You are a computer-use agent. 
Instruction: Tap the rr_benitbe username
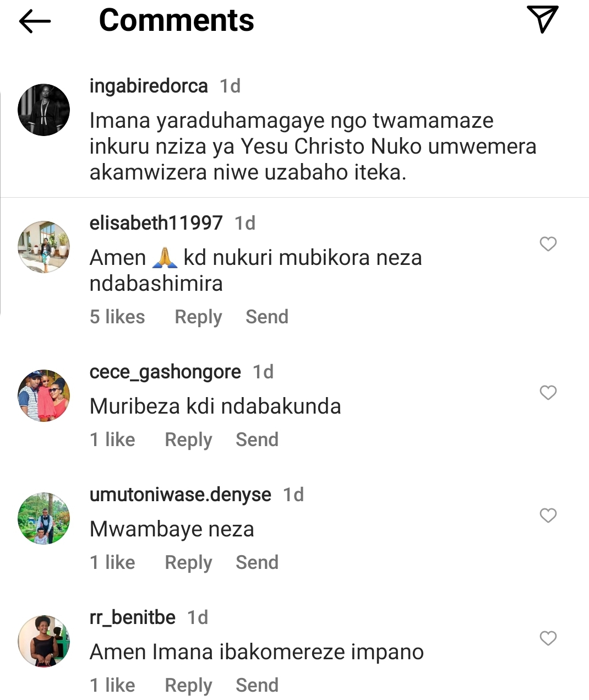pyautogui.click(x=133, y=618)
